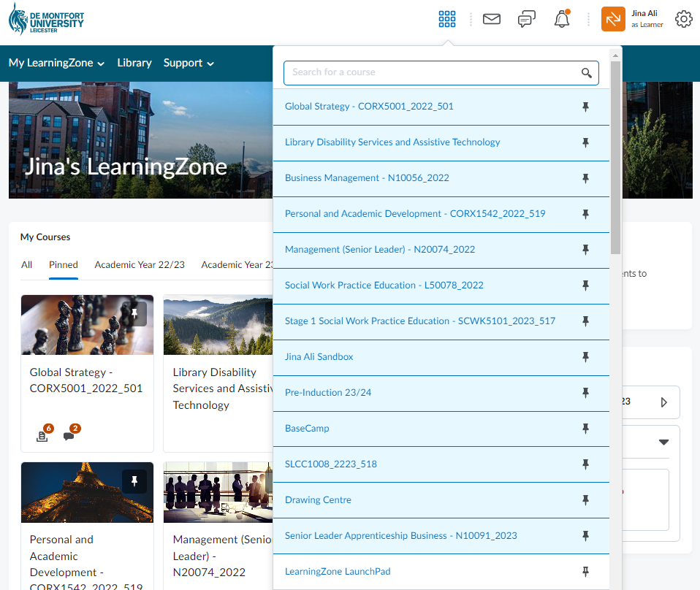Screen dimensions: 700x590
Task: Open discussions badge icon on Global Strategy tile
Action: pos(72,433)
